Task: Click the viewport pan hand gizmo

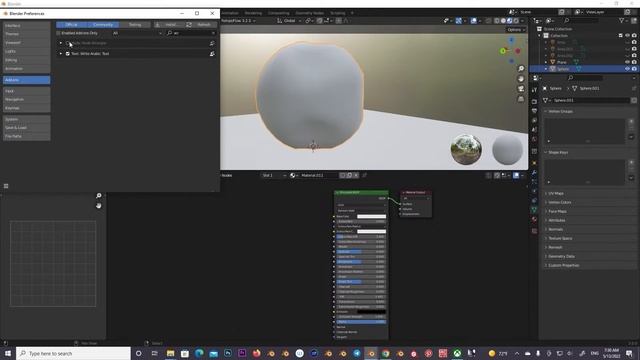Action: (x=521, y=79)
